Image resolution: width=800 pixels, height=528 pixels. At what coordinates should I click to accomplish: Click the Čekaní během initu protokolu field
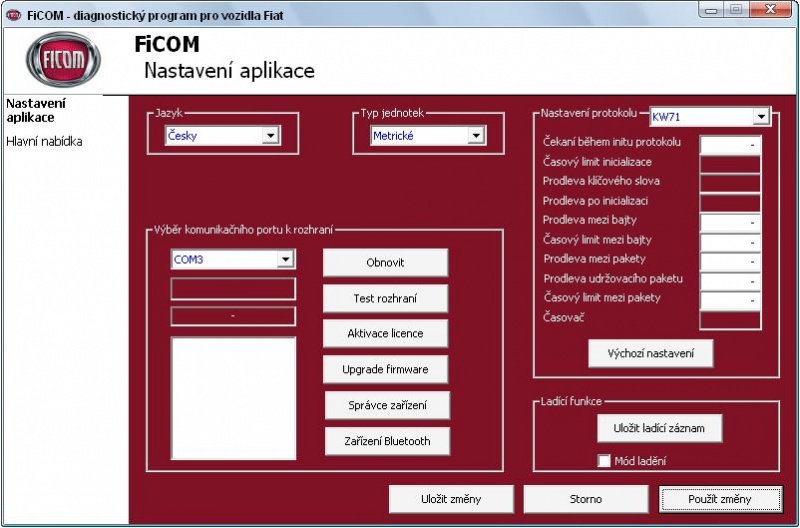click(x=730, y=145)
